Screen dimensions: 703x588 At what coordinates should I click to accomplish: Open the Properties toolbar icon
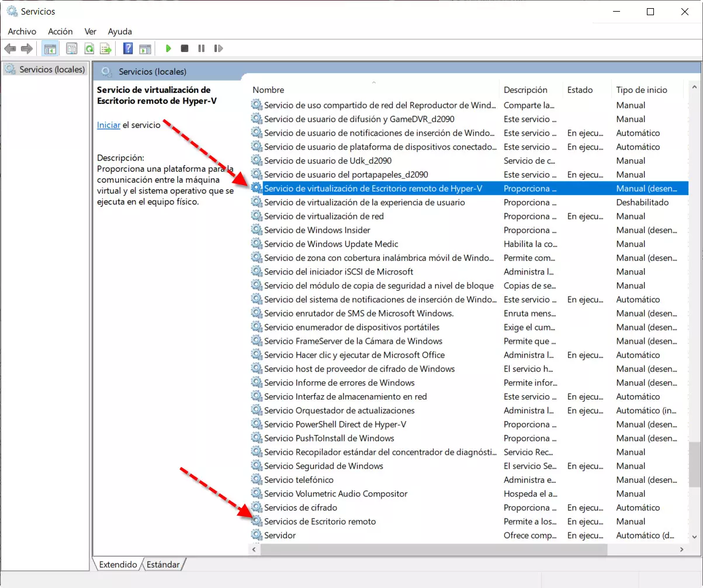click(71, 48)
